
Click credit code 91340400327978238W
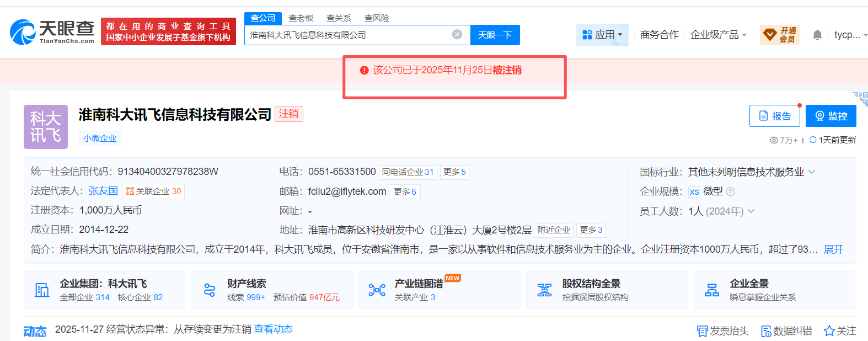pos(168,172)
